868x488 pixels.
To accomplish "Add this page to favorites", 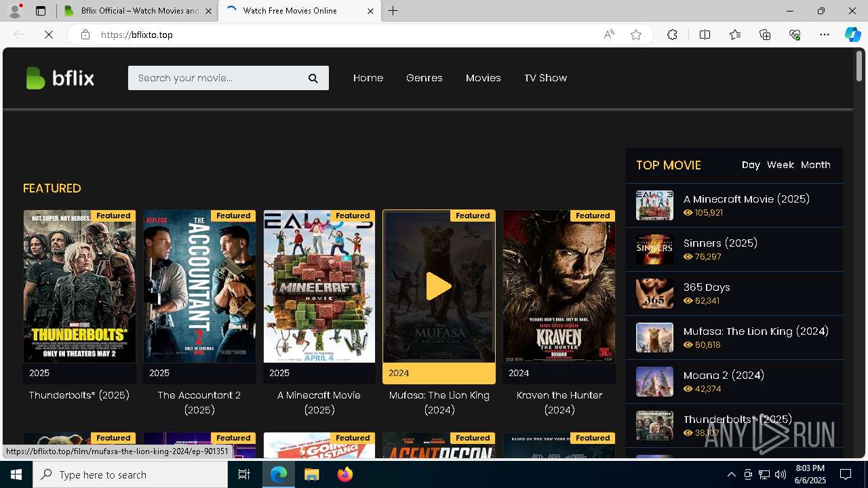I will [x=636, y=35].
